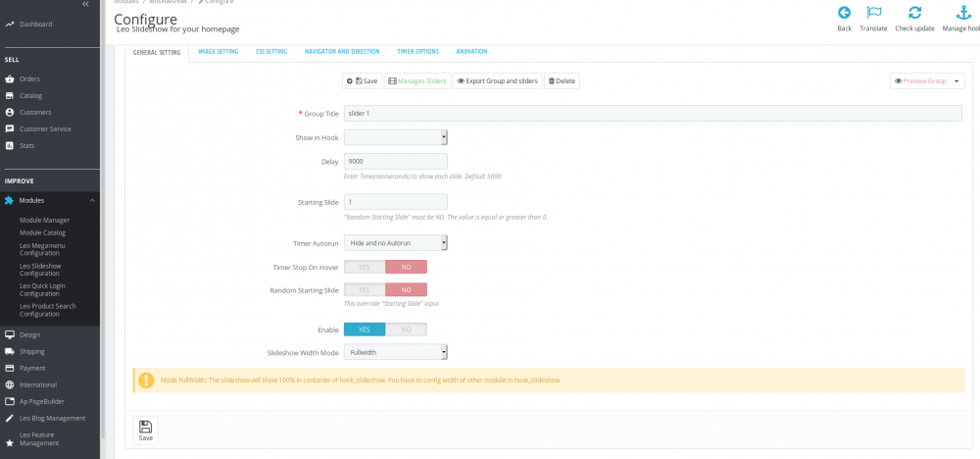Viewport: 980px width, 459px height.
Task: Switch to the General Setting tab
Action: (x=157, y=53)
